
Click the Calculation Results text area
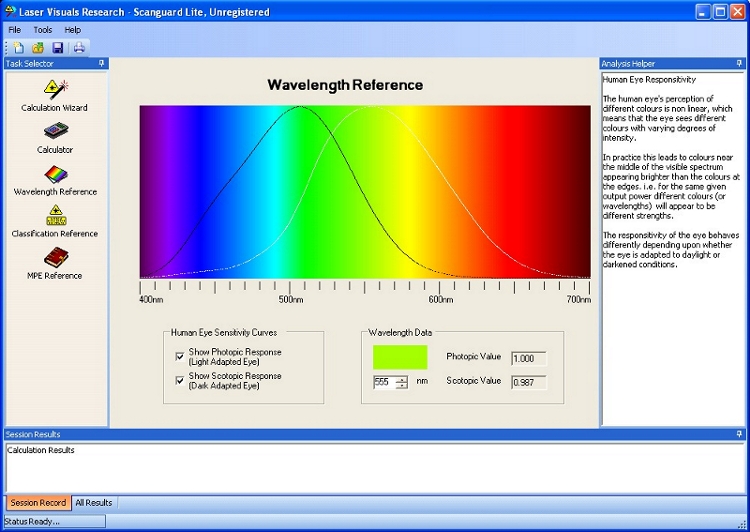pyautogui.click(x=375, y=469)
